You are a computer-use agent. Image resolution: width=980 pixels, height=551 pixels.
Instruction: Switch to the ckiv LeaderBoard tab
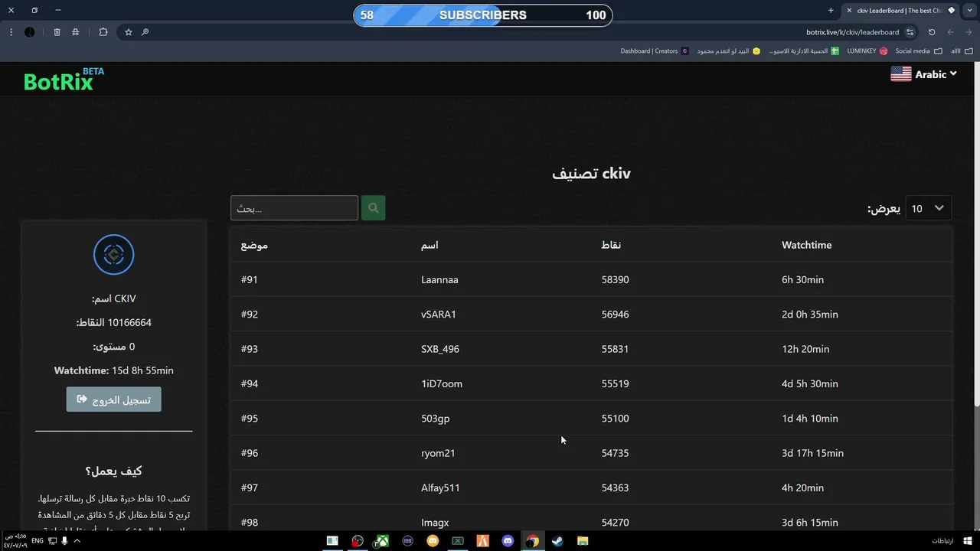pyautogui.click(x=900, y=11)
